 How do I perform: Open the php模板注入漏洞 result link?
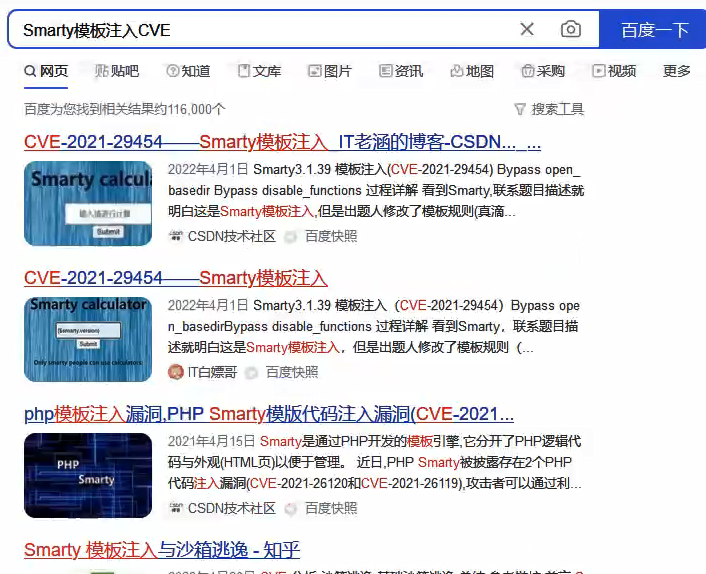tap(269, 414)
